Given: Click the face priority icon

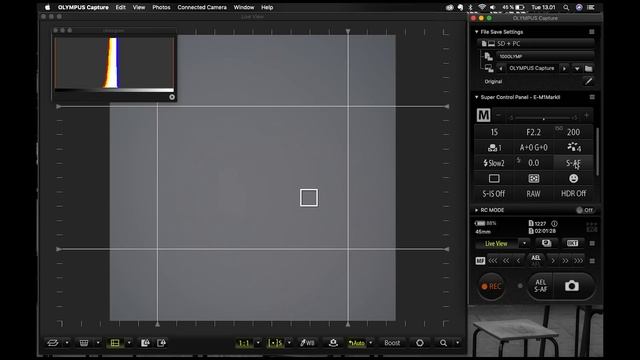Looking at the screenshot, I should click(x=573, y=178).
